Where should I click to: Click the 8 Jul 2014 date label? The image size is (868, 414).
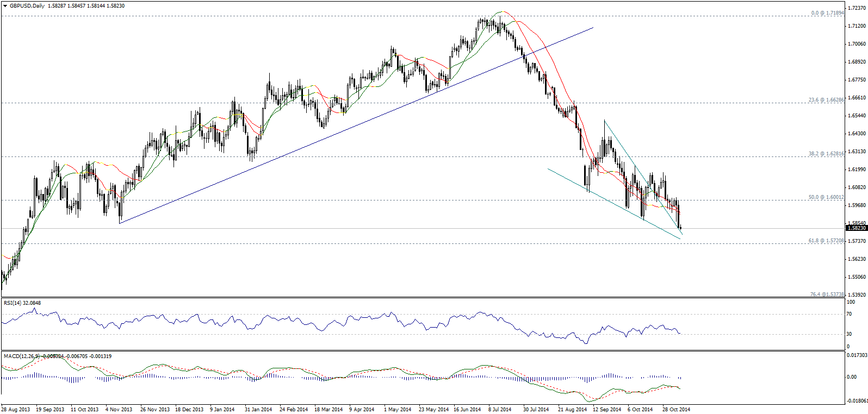point(499,409)
